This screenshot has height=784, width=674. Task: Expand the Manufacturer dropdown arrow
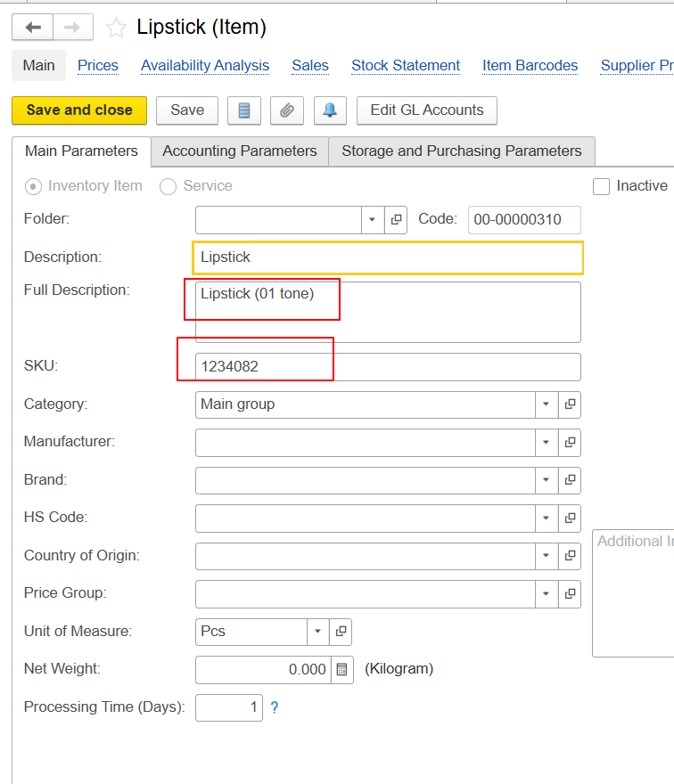(546, 442)
